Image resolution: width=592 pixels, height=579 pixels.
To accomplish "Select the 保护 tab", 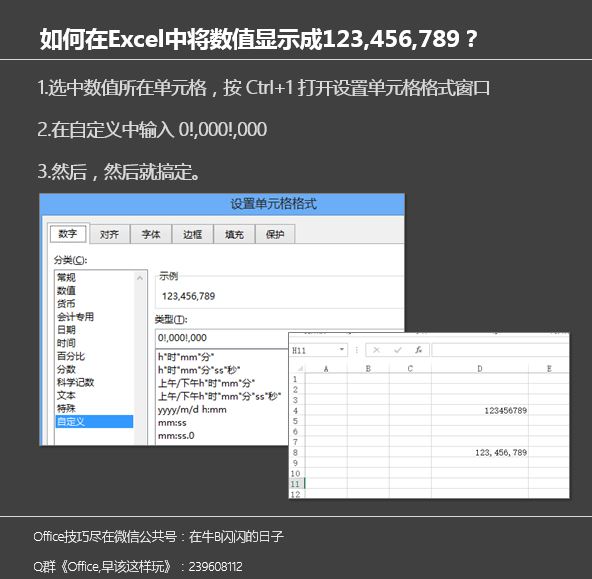I will point(275,234).
